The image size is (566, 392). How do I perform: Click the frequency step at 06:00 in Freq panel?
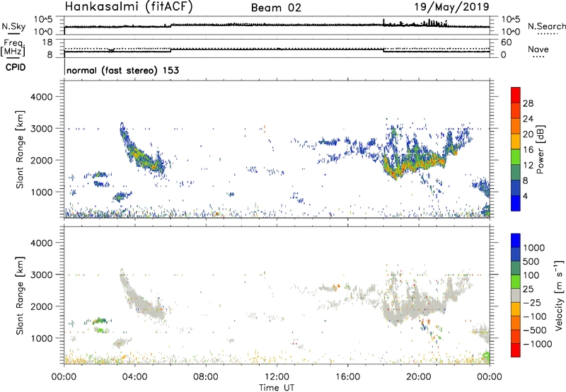[171, 50]
